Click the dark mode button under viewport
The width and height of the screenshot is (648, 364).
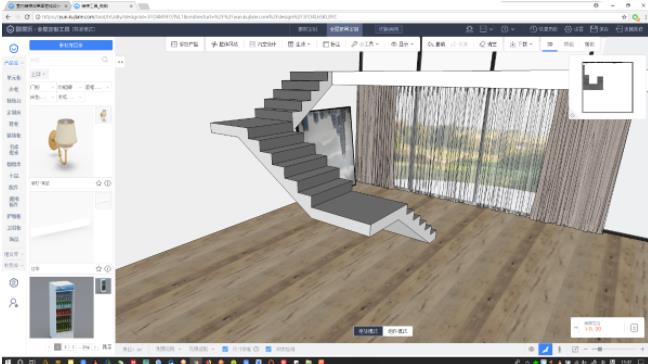[368, 331]
